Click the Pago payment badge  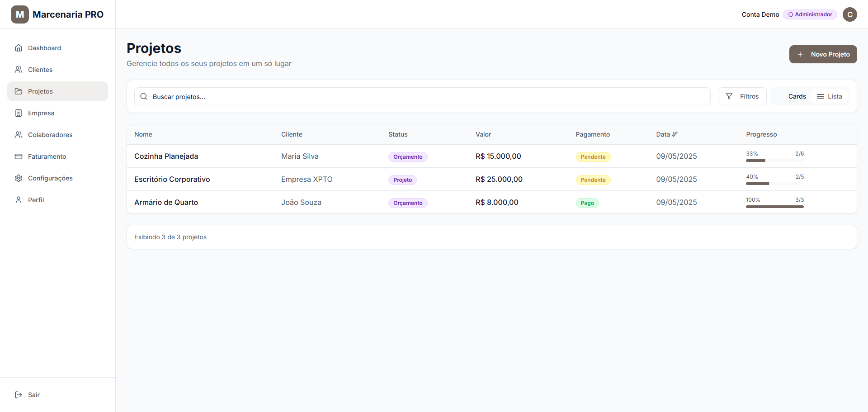(587, 203)
